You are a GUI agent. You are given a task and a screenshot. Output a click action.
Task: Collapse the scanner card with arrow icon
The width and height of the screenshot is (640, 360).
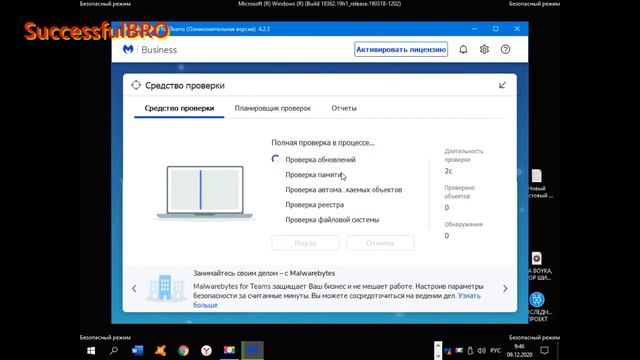(x=502, y=85)
